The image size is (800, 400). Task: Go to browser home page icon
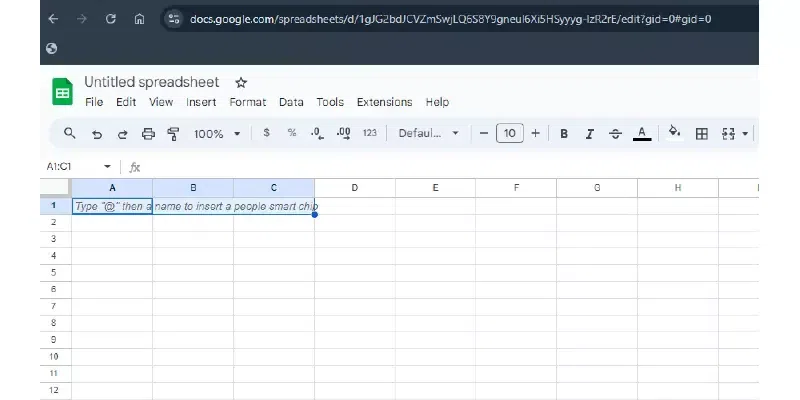(x=139, y=19)
